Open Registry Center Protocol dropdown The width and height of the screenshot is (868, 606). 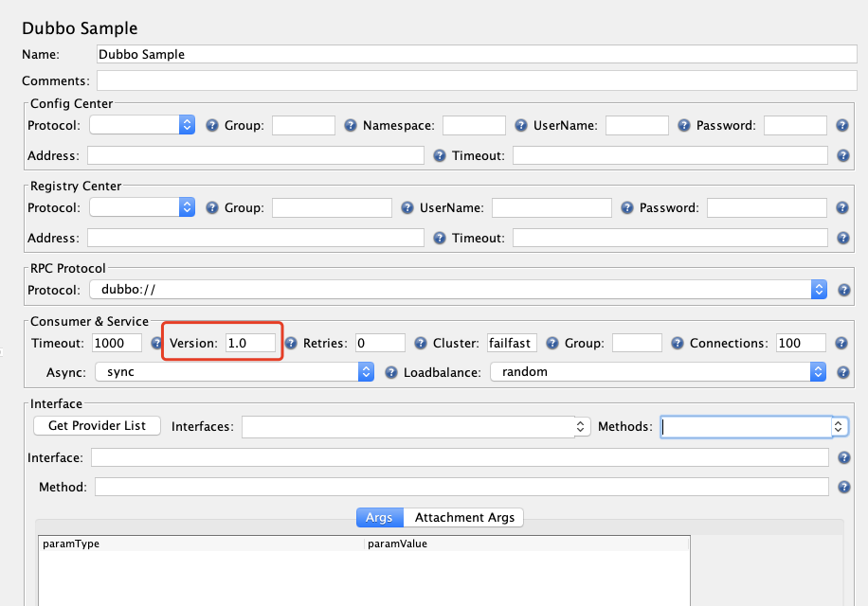point(142,207)
